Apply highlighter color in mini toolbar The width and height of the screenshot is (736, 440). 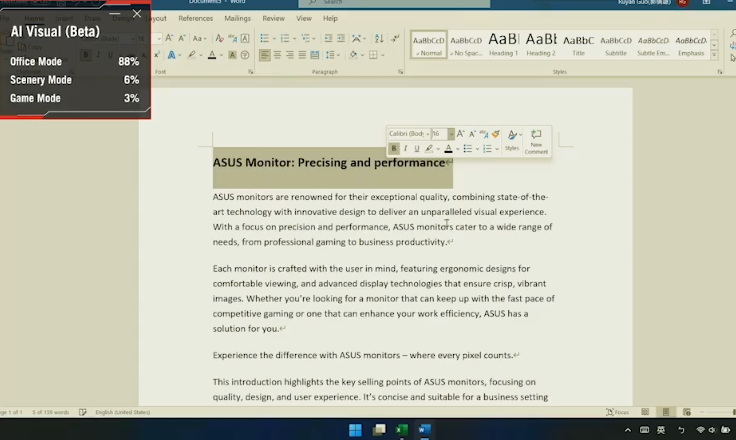tap(429, 148)
